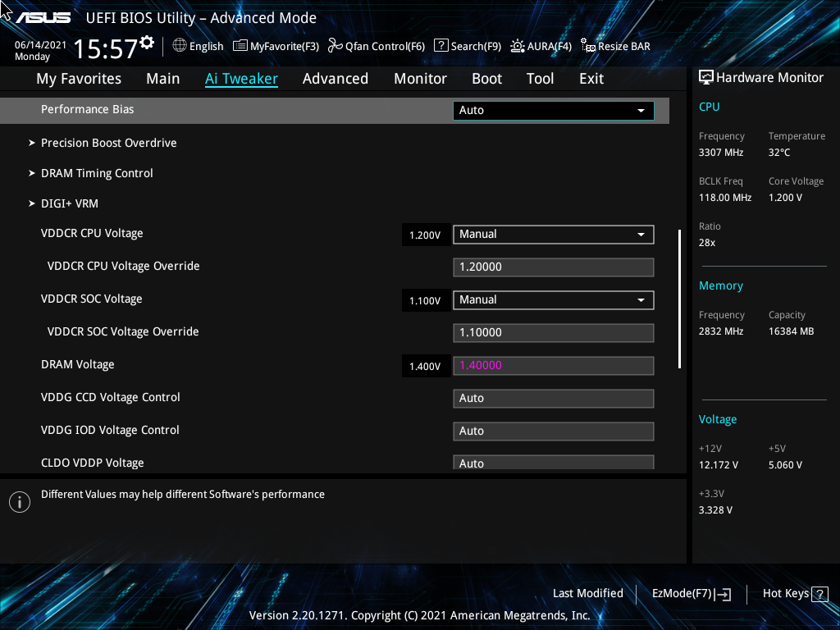Open the Tool tab
The height and width of the screenshot is (630, 840).
pos(540,79)
